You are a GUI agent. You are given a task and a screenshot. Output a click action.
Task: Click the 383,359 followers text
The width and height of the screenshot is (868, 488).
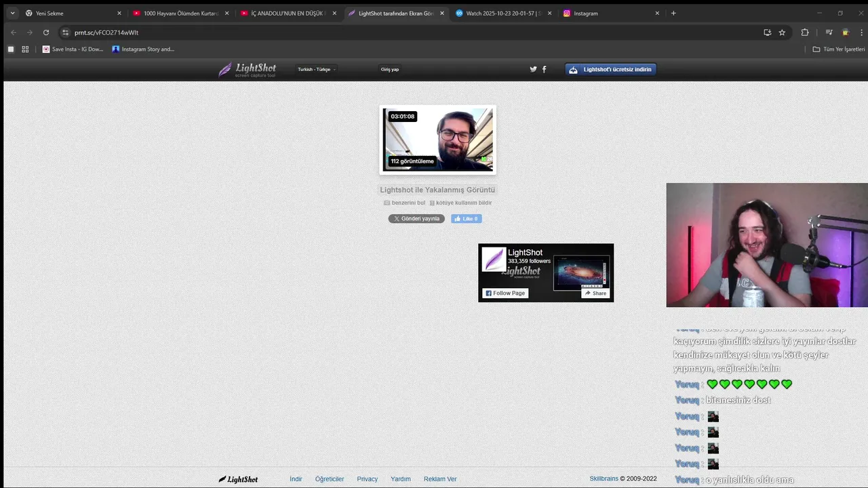(529, 261)
